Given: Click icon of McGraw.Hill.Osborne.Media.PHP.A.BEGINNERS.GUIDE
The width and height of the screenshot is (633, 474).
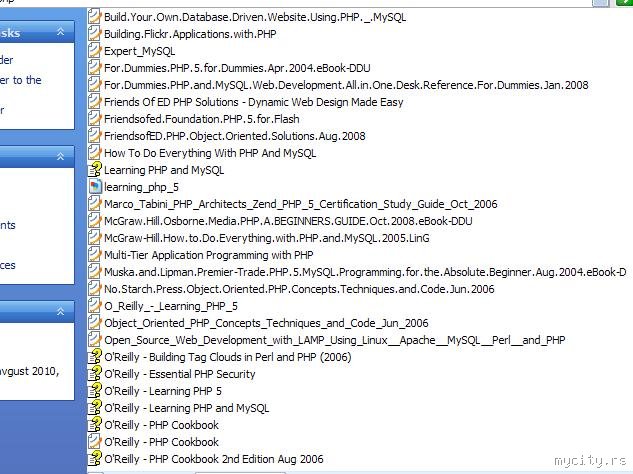Looking at the screenshot, I should pos(94,220).
